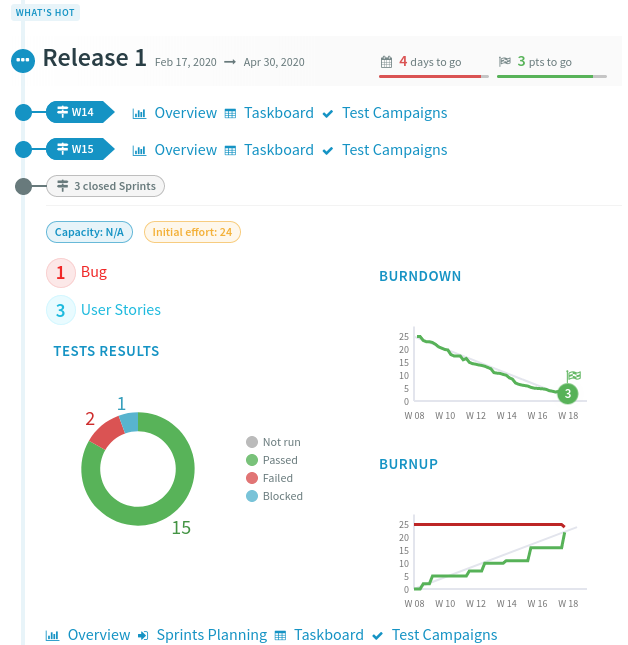Viewport: 628px width, 645px height.
Task: Click the bar chart icon in W14 row
Action: [139, 114]
